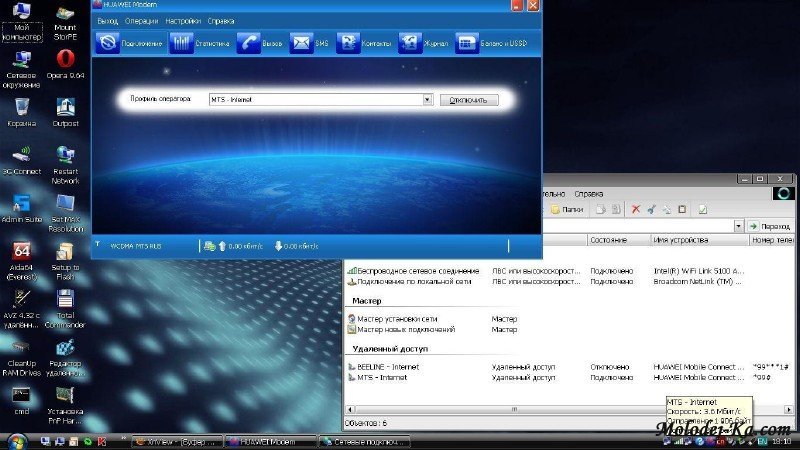Click the red X delete toolbar icon
800x450 pixels.
[635, 209]
